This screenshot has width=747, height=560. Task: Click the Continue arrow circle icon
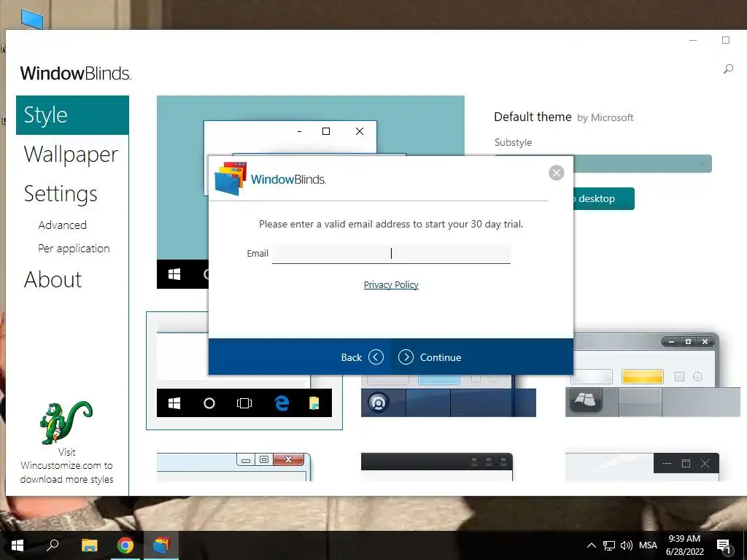[x=406, y=357]
